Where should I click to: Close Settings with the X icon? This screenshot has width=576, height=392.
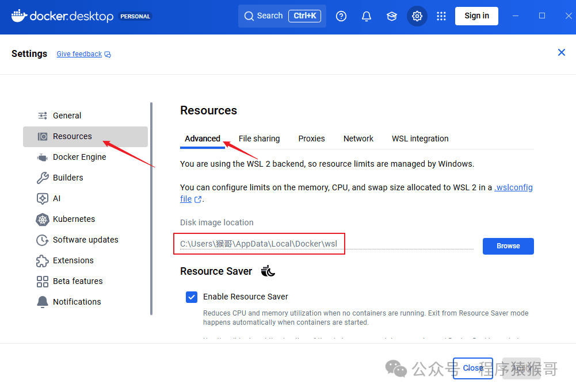pyautogui.click(x=562, y=53)
